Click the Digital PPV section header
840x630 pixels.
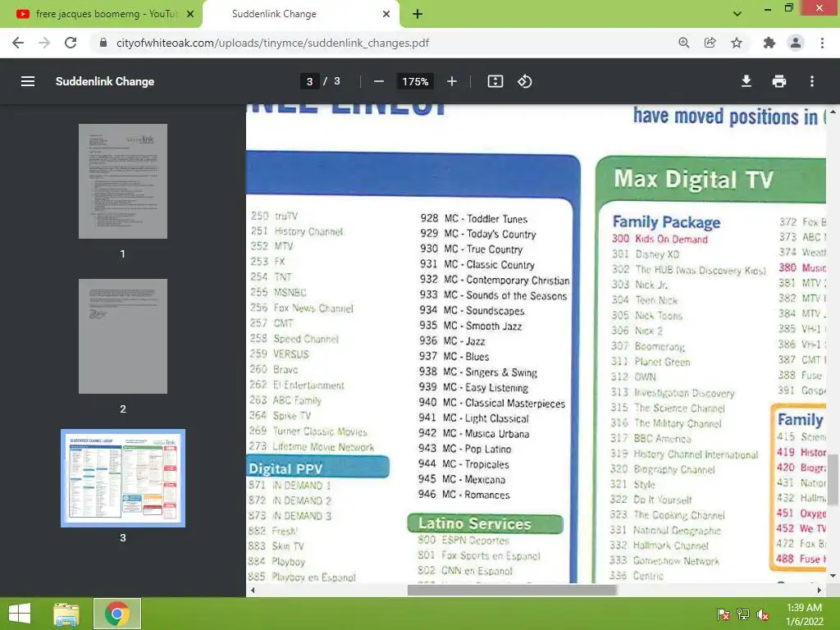click(x=317, y=468)
